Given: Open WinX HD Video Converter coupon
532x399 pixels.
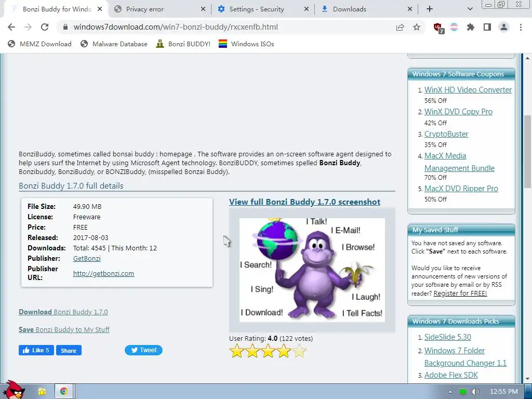Looking at the screenshot, I should coord(468,89).
